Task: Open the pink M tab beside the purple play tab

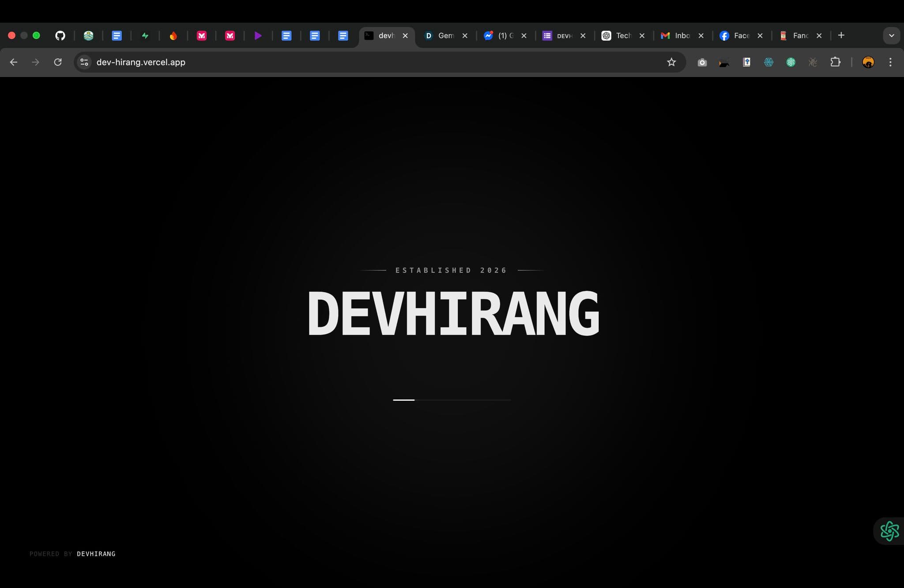Action: click(x=230, y=36)
